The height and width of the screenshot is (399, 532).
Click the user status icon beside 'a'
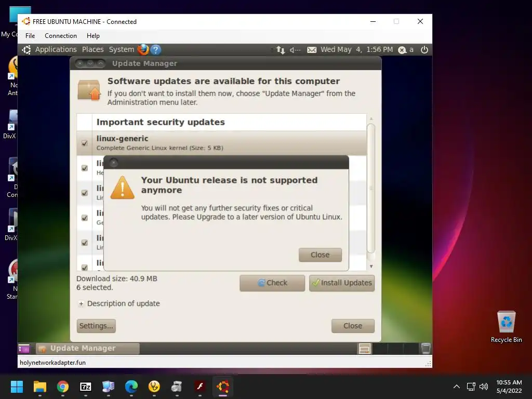tap(402, 50)
